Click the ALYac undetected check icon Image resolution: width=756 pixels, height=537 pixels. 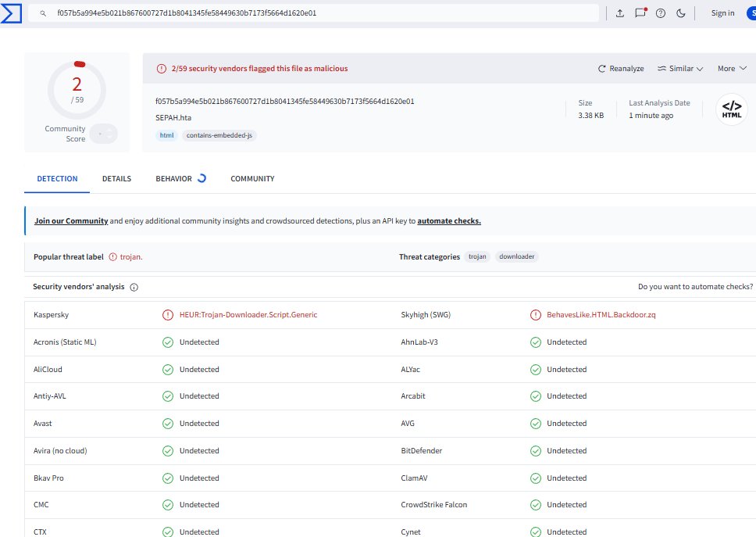click(536, 370)
